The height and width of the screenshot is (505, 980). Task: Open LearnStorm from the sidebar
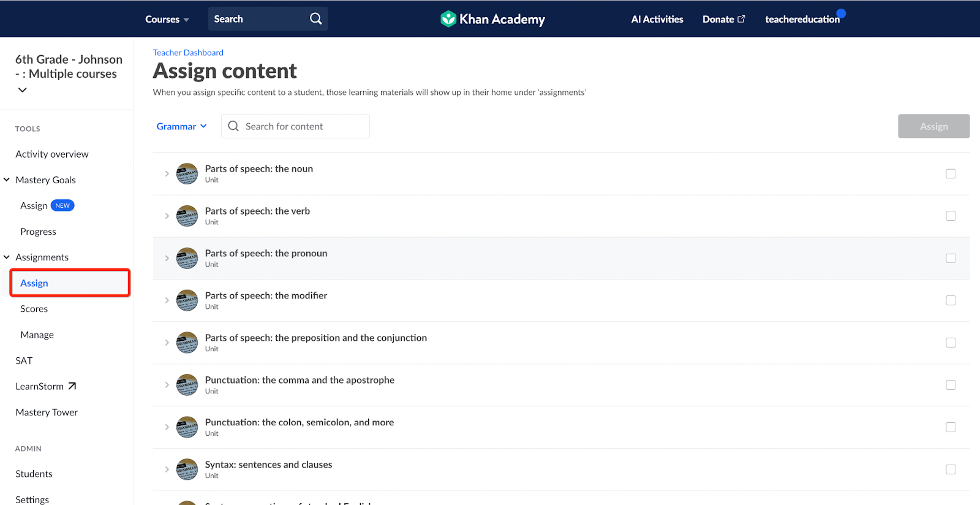40,386
